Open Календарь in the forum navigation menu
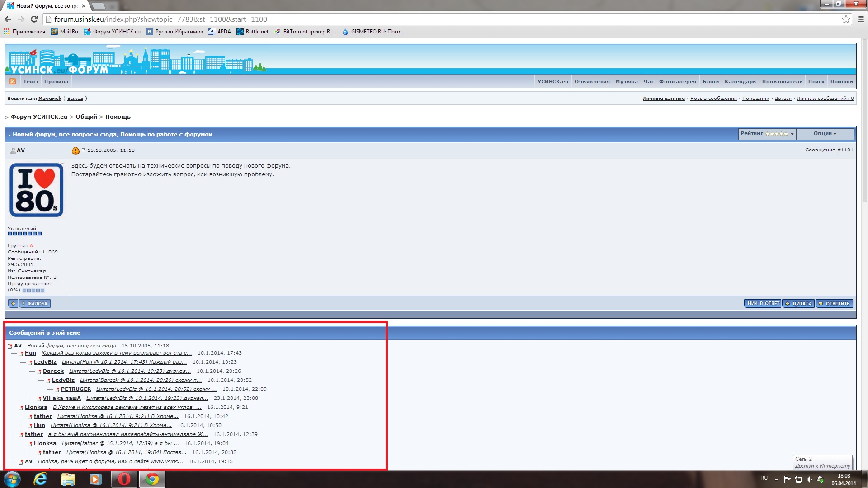This screenshot has height=488, width=868. tap(740, 82)
